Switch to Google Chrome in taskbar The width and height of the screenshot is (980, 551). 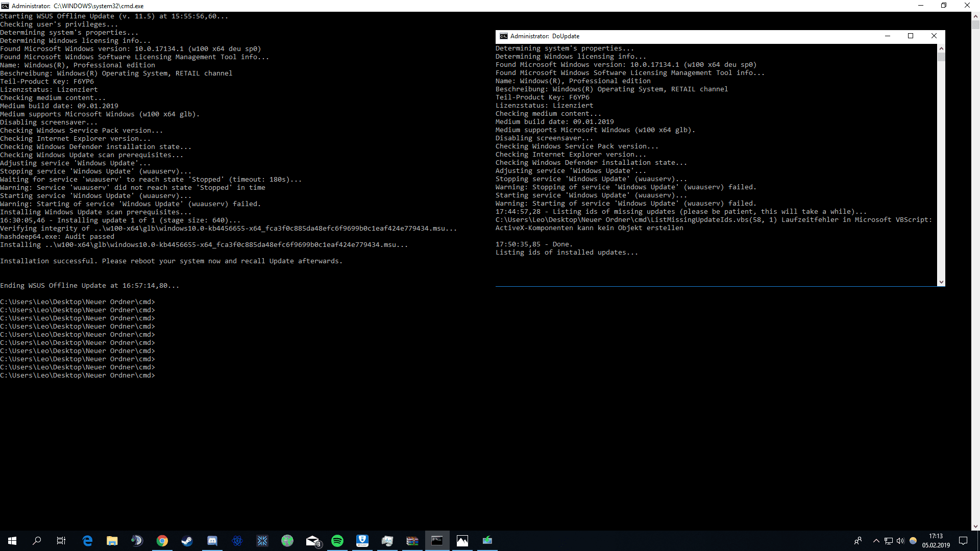click(x=162, y=541)
